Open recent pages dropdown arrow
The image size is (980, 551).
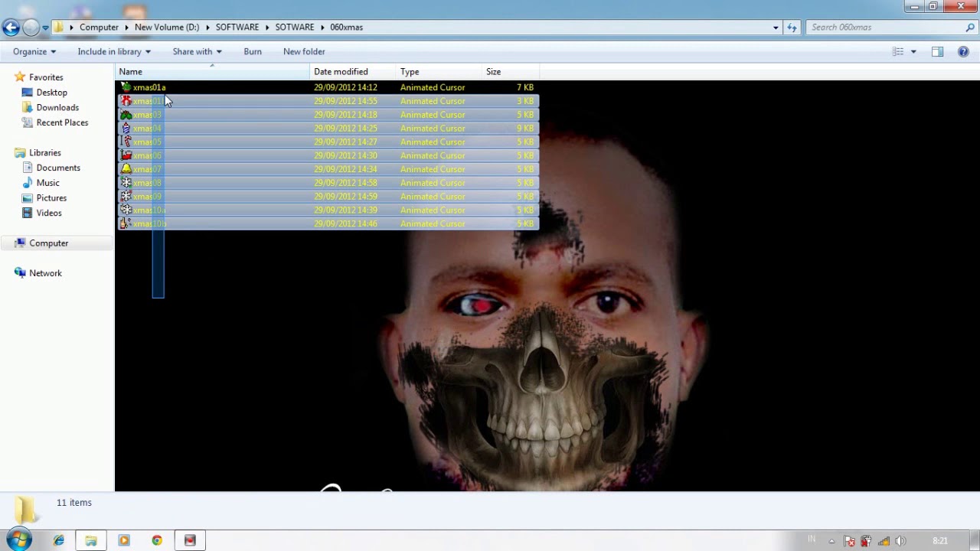pyautogui.click(x=45, y=28)
